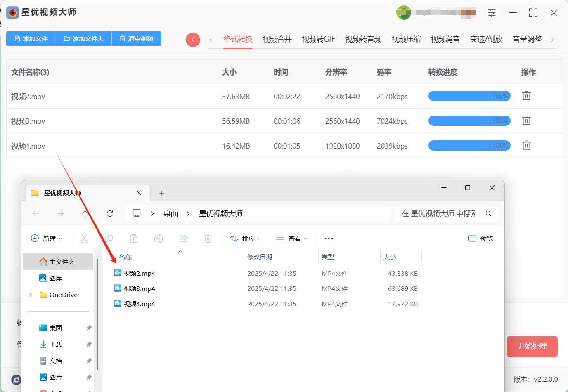Open the 查看 dropdown
Screen dimensions: 568x392
[292, 239]
